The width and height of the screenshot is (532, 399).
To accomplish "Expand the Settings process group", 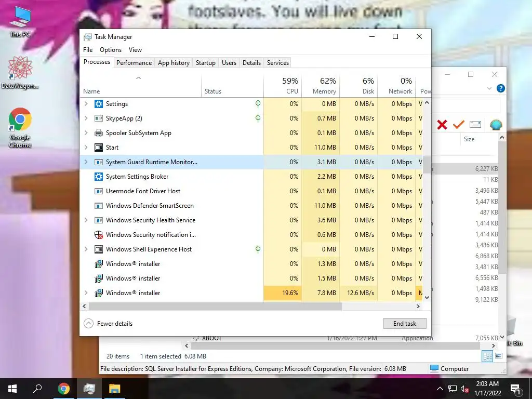I will click(86, 104).
